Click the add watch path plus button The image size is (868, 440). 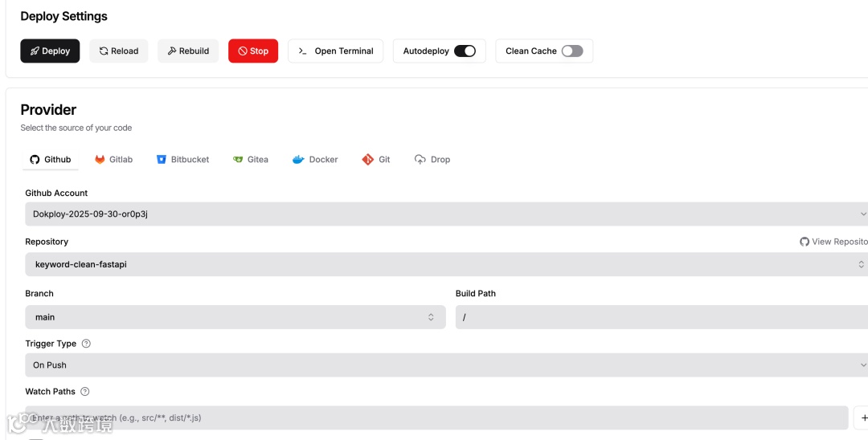tap(862, 418)
